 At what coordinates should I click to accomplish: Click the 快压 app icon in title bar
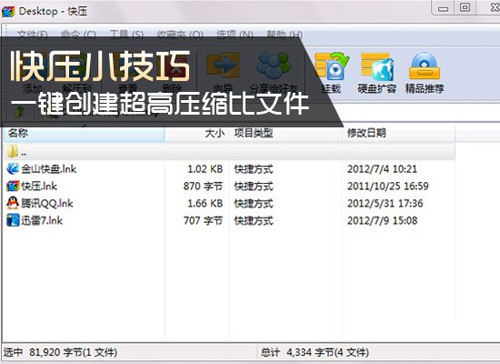click(8, 12)
